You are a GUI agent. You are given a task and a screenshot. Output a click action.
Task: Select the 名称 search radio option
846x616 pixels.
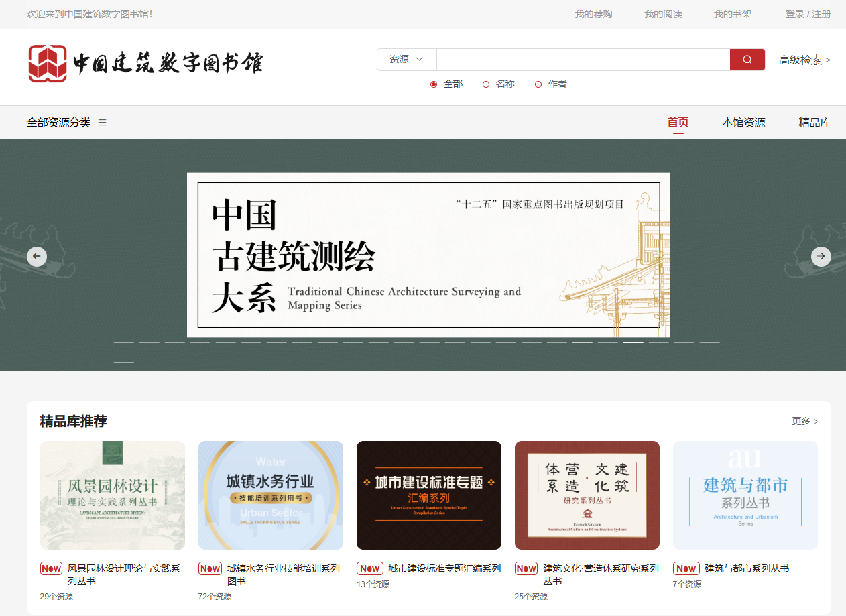[486, 84]
